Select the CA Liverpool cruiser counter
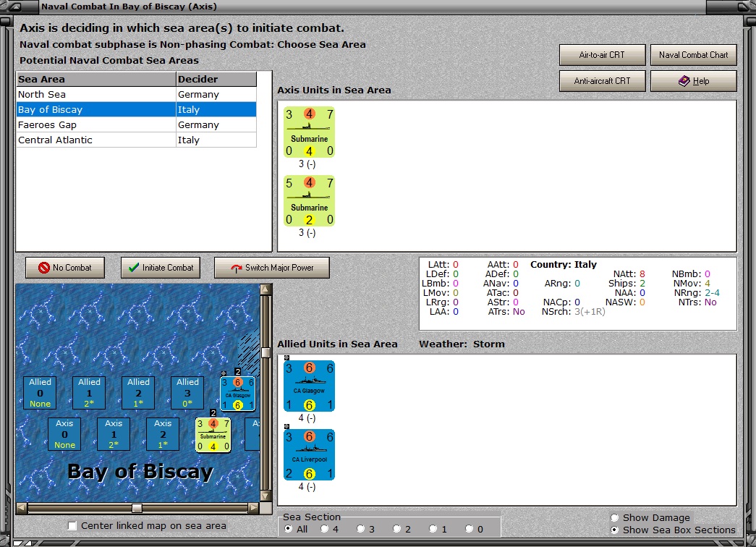The image size is (756, 547). [x=309, y=454]
